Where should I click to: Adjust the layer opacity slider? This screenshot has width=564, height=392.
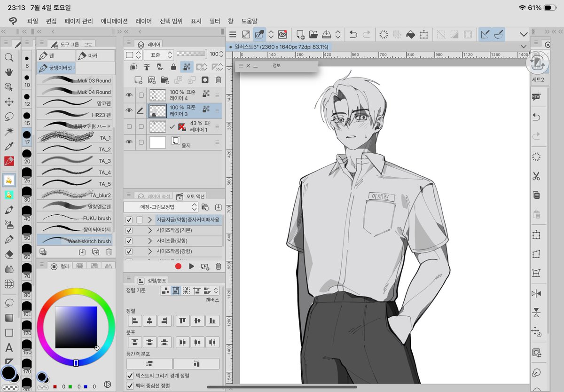coord(192,55)
